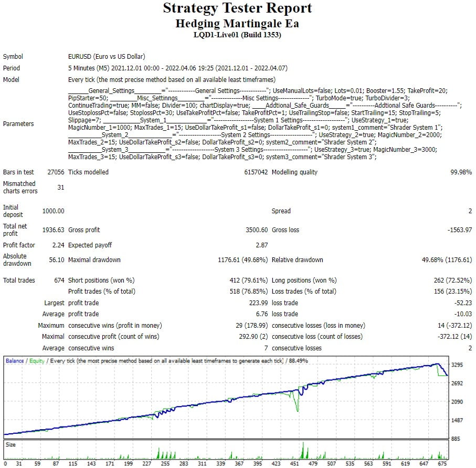Click the Size label in volume panel
476x468 pixels.
click(11, 444)
